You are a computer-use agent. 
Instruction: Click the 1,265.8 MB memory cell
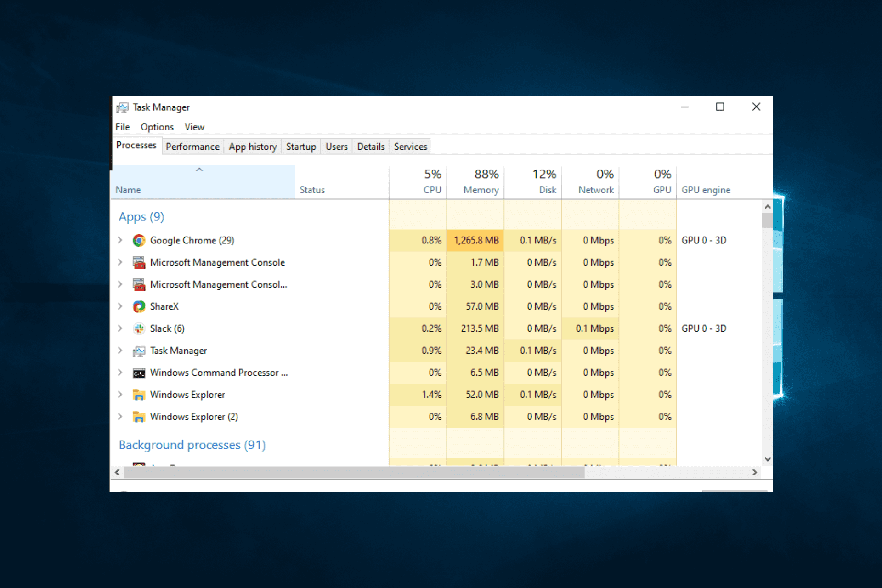[475, 240]
